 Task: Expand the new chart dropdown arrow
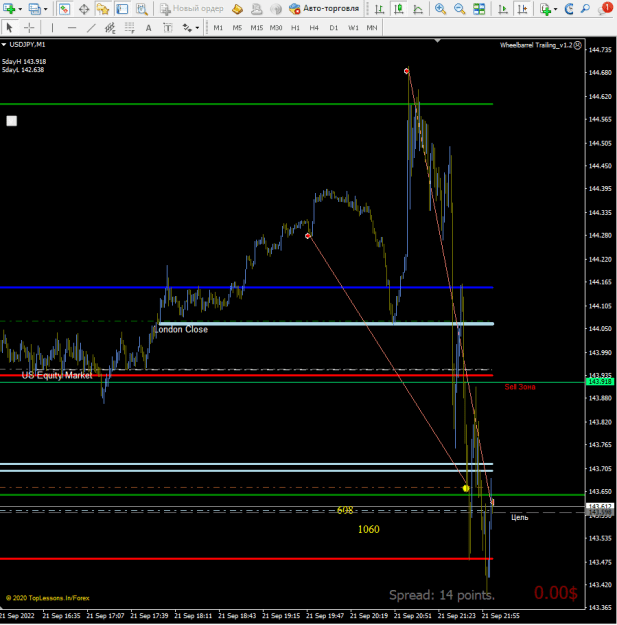[20, 9]
